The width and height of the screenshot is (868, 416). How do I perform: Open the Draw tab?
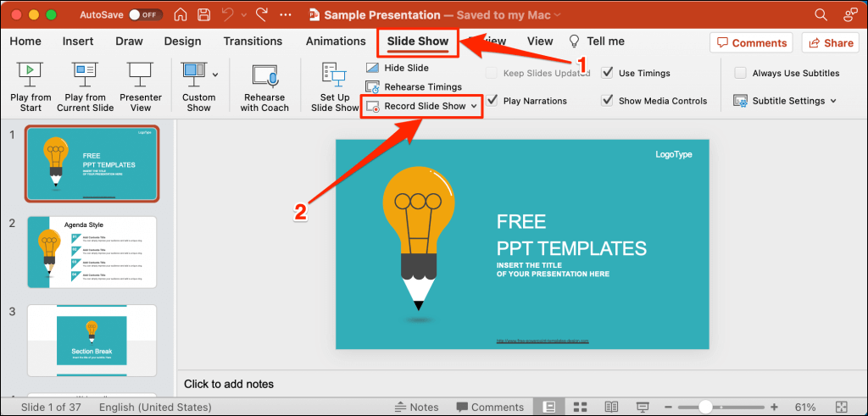129,41
